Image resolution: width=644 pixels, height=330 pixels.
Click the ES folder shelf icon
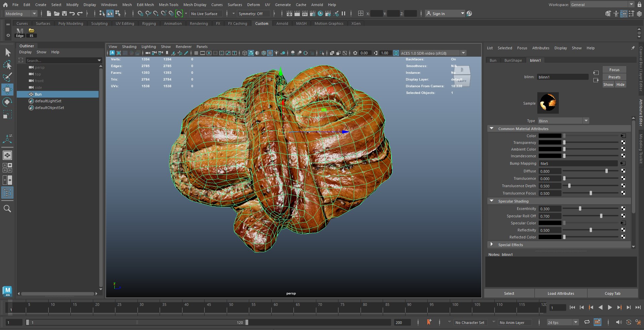[32, 33]
